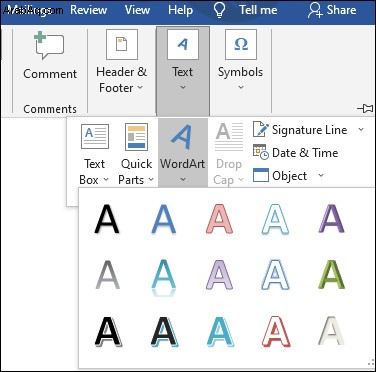Click the Share button

click(x=332, y=10)
